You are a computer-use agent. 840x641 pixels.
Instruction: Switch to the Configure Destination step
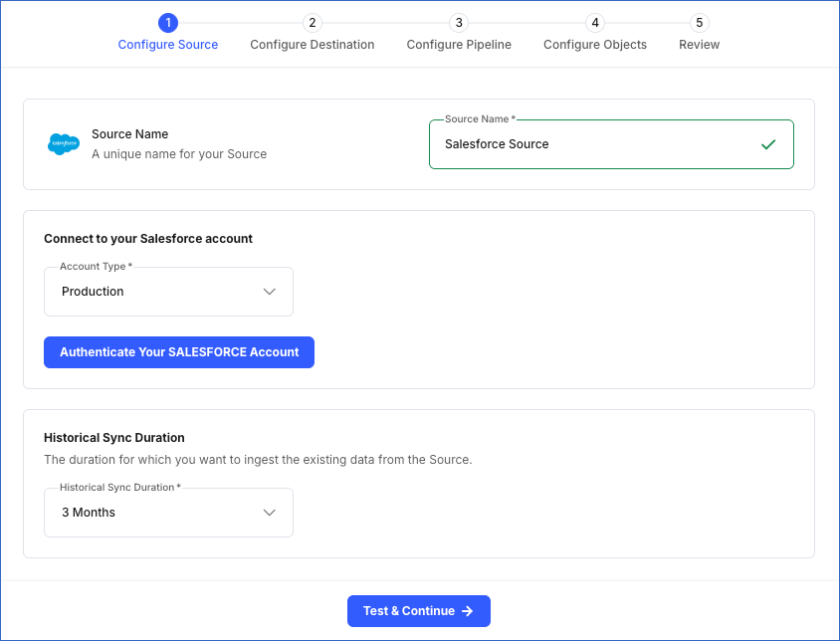pyautogui.click(x=312, y=44)
